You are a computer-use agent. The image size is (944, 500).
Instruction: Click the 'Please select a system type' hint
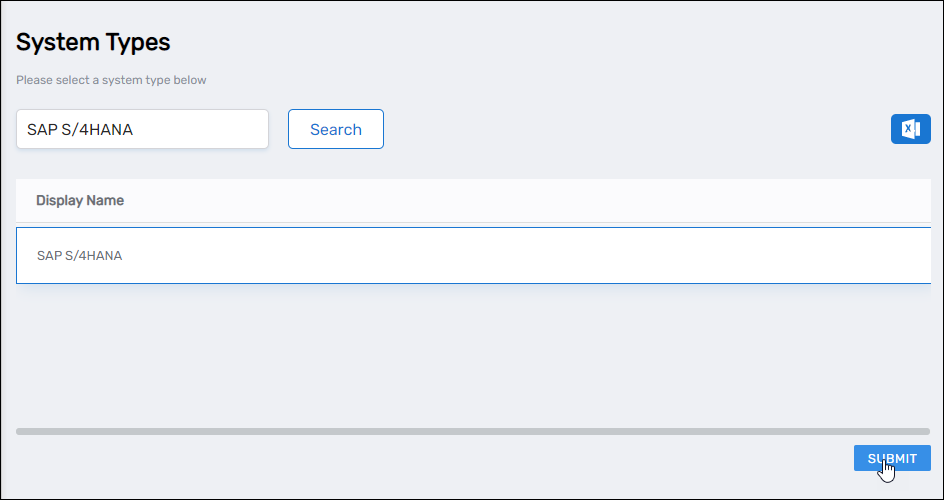coord(111,80)
